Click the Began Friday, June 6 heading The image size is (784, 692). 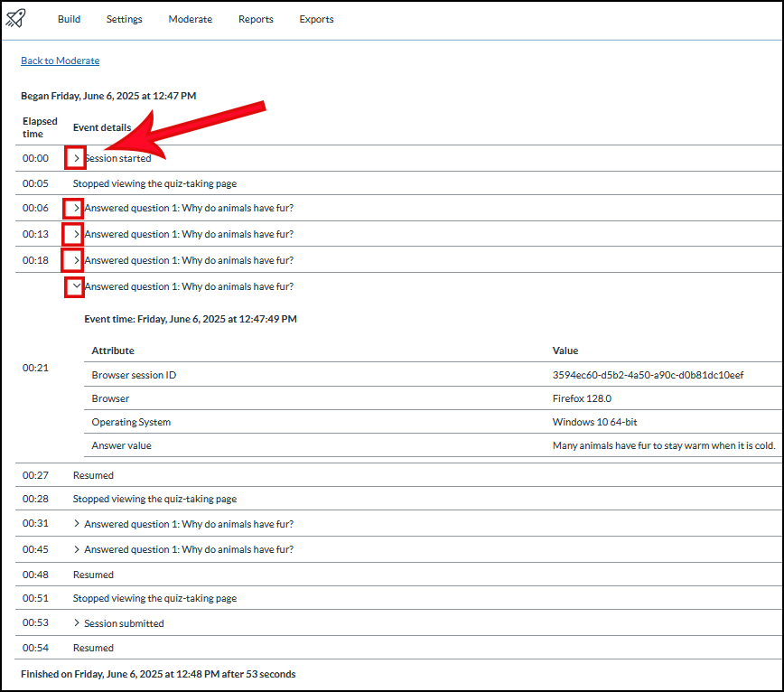(108, 96)
